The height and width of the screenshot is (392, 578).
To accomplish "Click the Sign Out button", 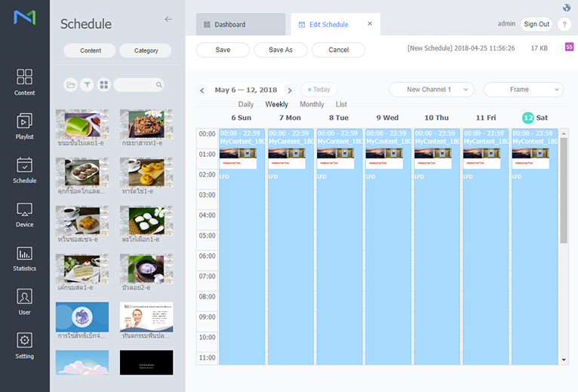I will [x=536, y=24].
